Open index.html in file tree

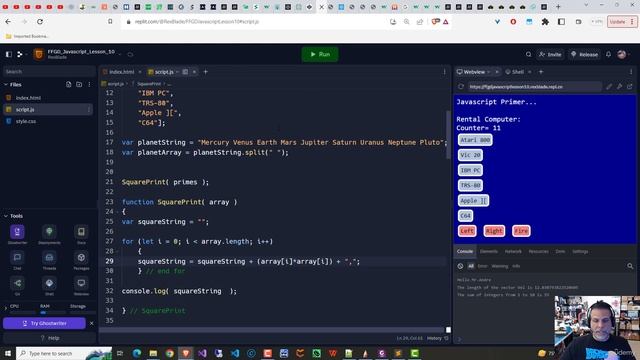(28, 98)
